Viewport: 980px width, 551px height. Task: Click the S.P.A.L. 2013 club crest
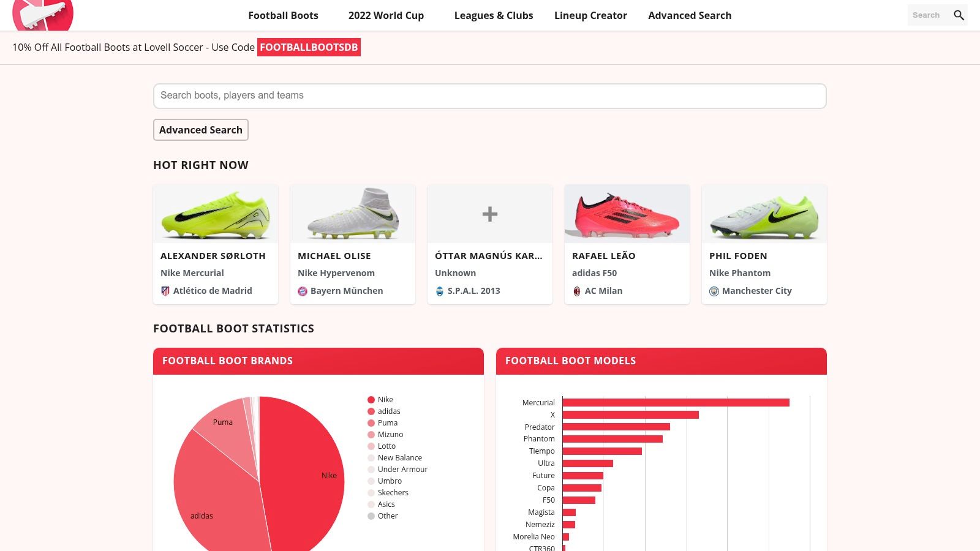coord(440,291)
